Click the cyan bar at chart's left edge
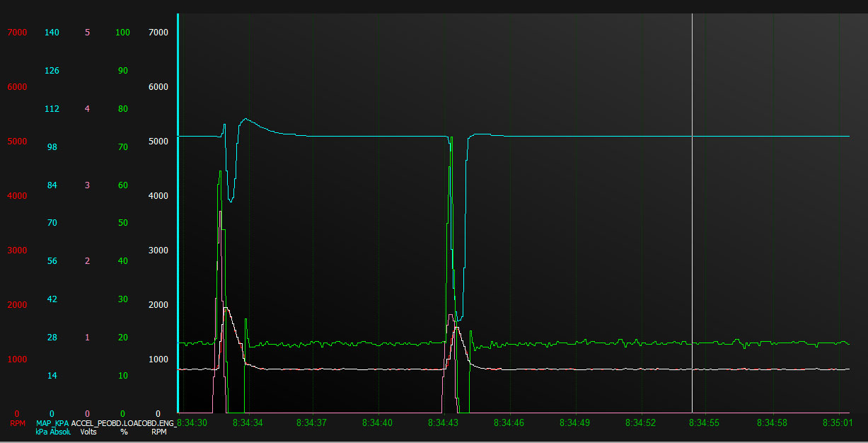 (178, 212)
